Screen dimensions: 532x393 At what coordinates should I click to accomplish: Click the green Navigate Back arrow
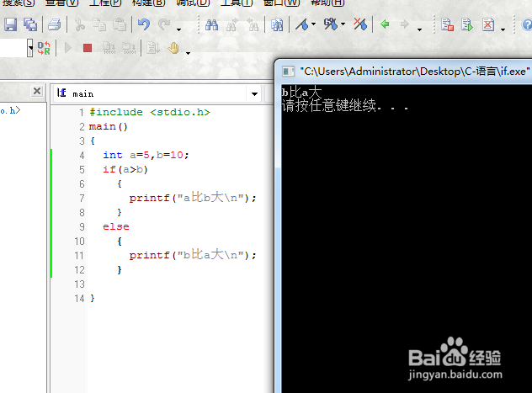pyautogui.click(x=385, y=24)
